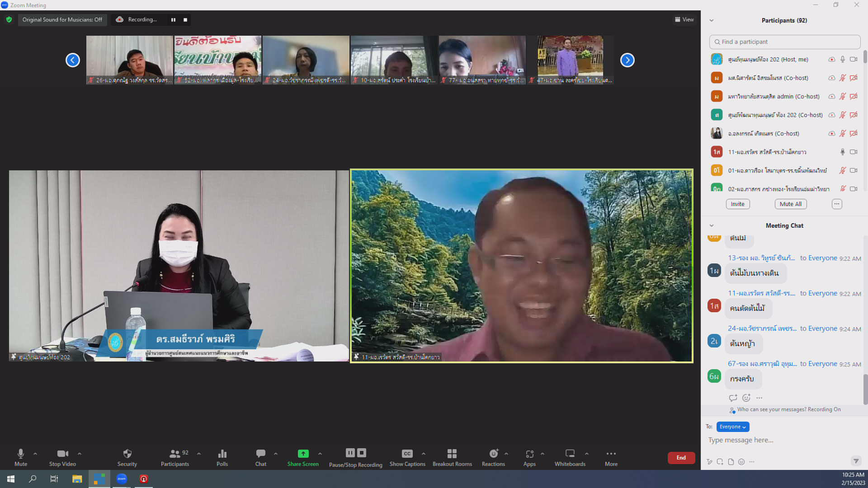Click the chat emoji reaction icon

[x=746, y=398]
